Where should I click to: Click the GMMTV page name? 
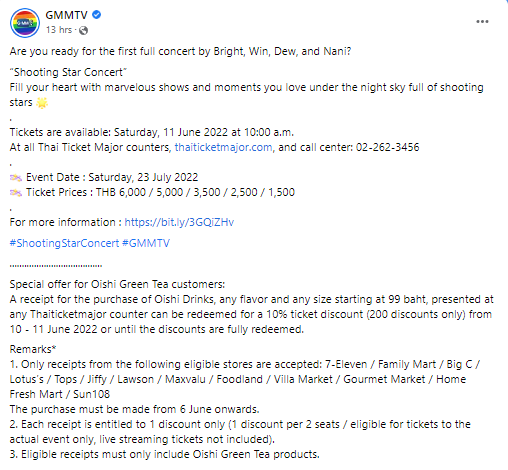click(x=66, y=15)
